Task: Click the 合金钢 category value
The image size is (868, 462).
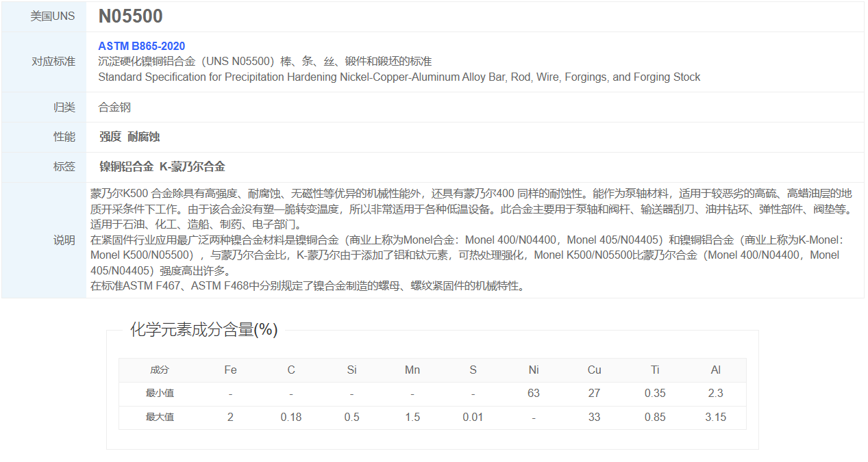Action: pyautogui.click(x=114, y=107)
